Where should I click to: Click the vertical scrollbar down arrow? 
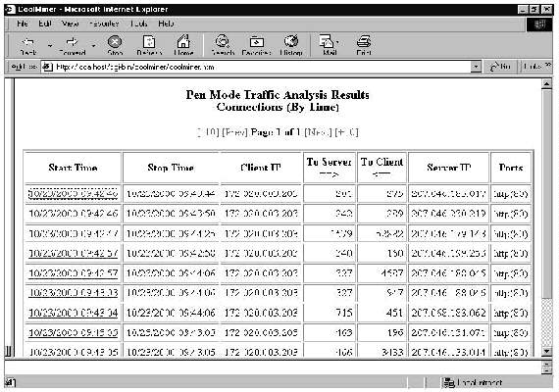[546, 352]
